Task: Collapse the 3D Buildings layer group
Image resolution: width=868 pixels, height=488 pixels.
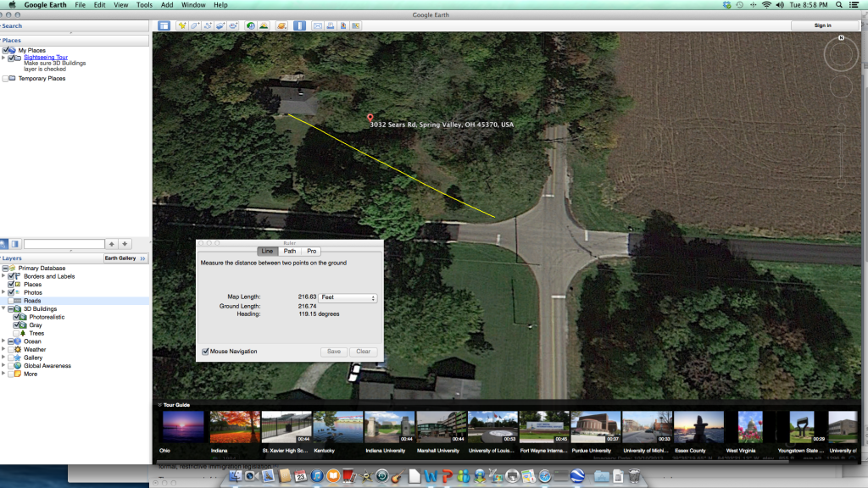Action: pyautogui.click(x=3, y=308)
